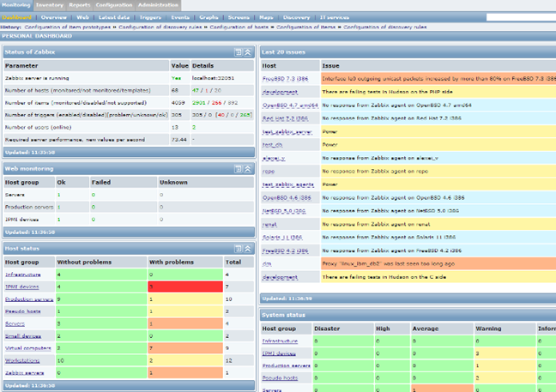Open host Solaris 11 i386 link
556x392 pixels.
282,238
